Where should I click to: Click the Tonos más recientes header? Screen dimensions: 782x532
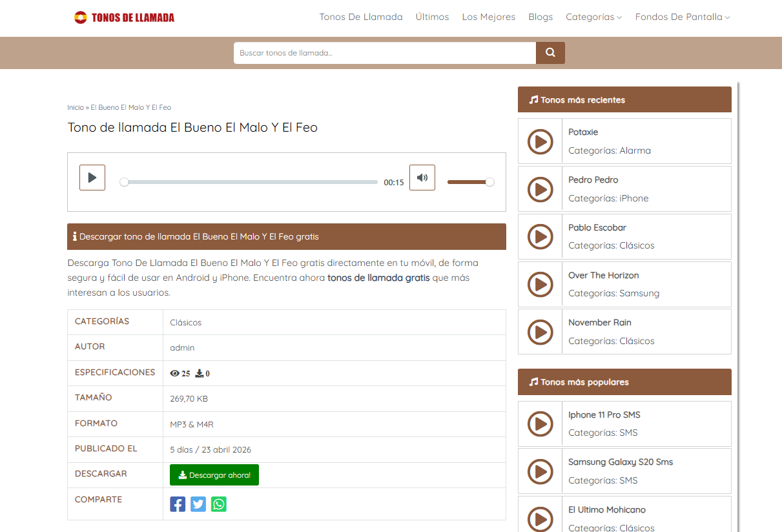pyautogui.click(x=624, y=99)
